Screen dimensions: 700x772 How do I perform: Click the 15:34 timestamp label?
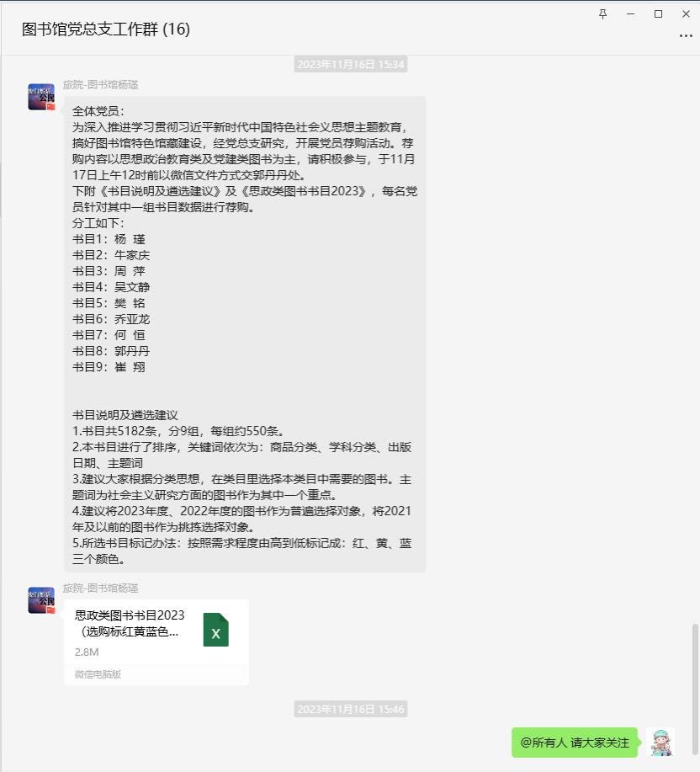(x=351, y=65)
